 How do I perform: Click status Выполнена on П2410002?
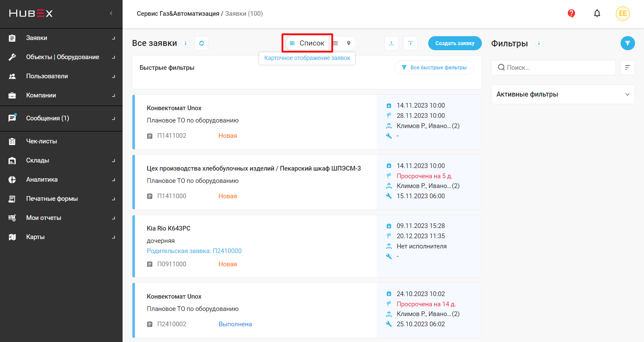pyautogui.click(x=235, y=324)
